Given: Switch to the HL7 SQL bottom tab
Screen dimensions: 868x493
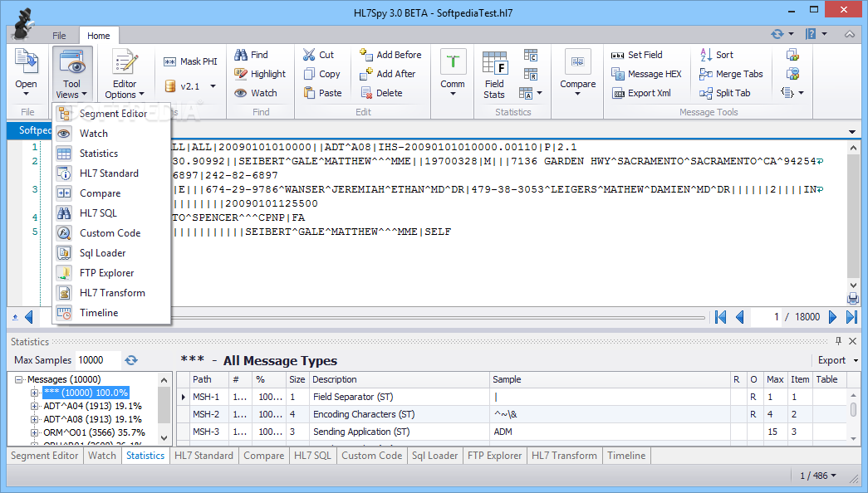Looking at the screenshot, I should tap(312, 456).
